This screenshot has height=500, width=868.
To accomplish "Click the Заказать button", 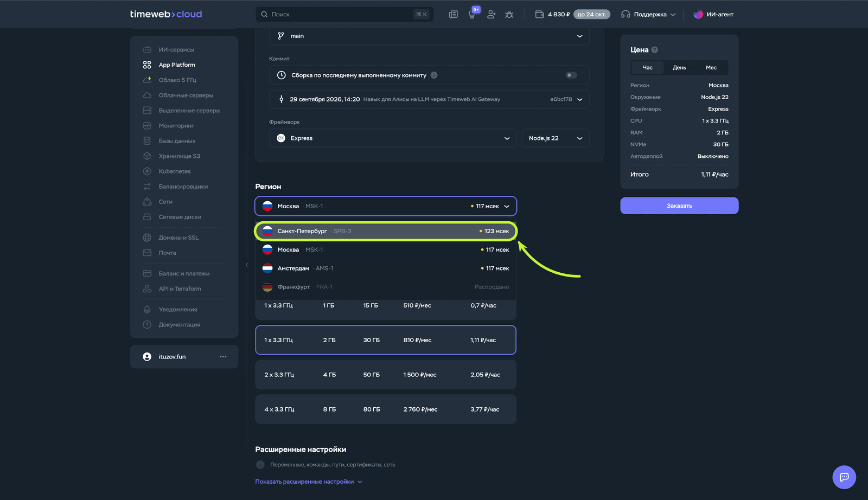I will click(x=679, y=206).
